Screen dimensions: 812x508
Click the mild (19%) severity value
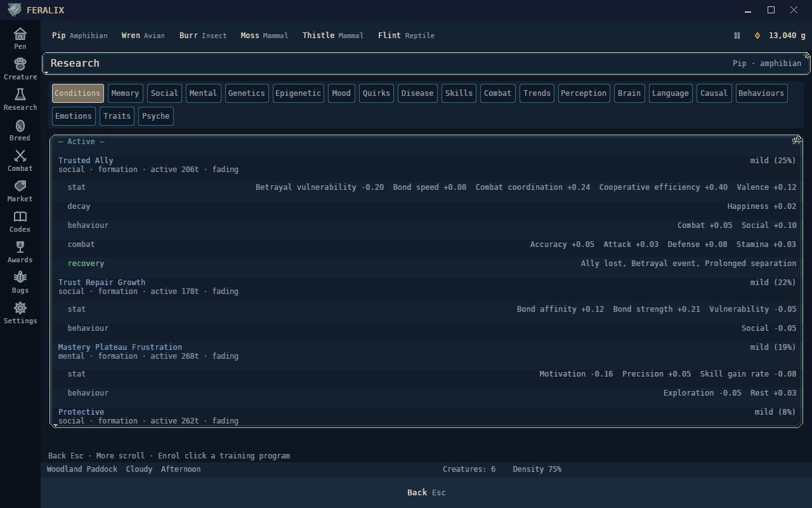(773, 347)
